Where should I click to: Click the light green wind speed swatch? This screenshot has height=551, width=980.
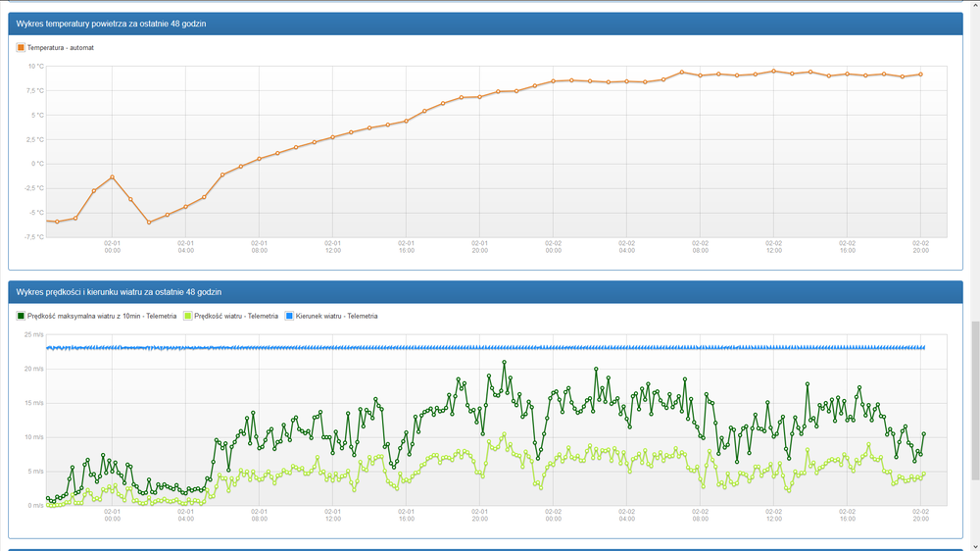tap(187, 316)
